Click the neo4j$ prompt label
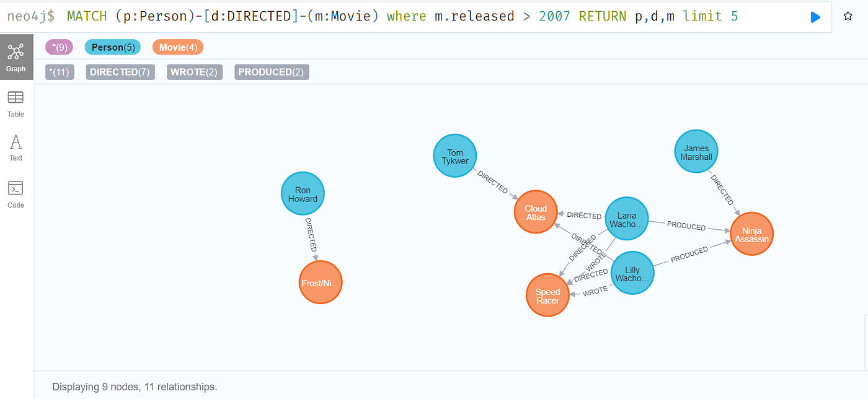Image resolution: width=868 pixels, height=399 pixels. 30,15
